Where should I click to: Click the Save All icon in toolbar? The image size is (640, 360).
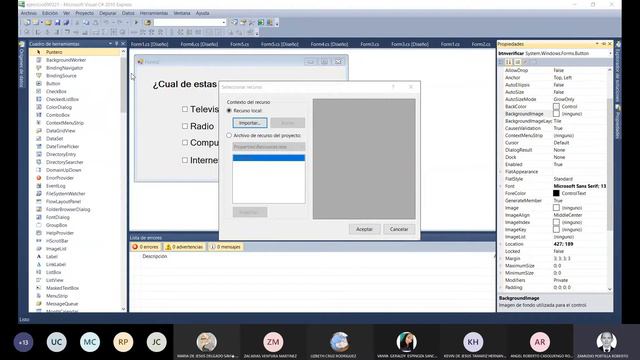pos(66,22)
